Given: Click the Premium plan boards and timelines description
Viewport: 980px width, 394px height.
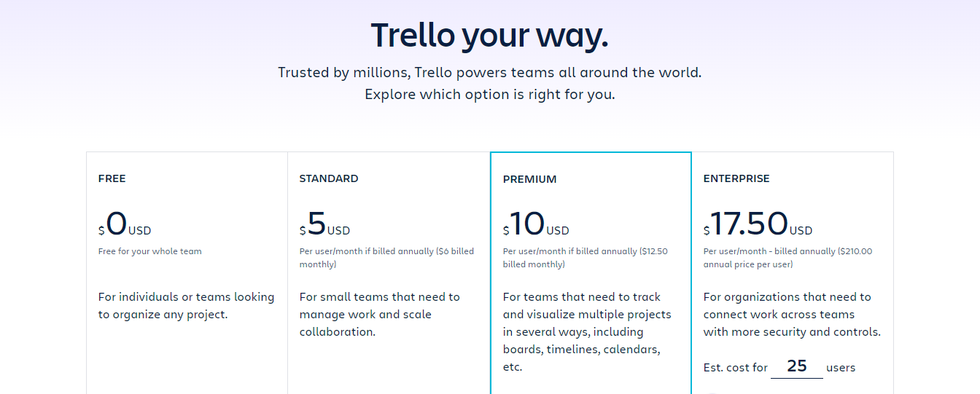Looking at the screenshot, I should [x=588, y=332].
